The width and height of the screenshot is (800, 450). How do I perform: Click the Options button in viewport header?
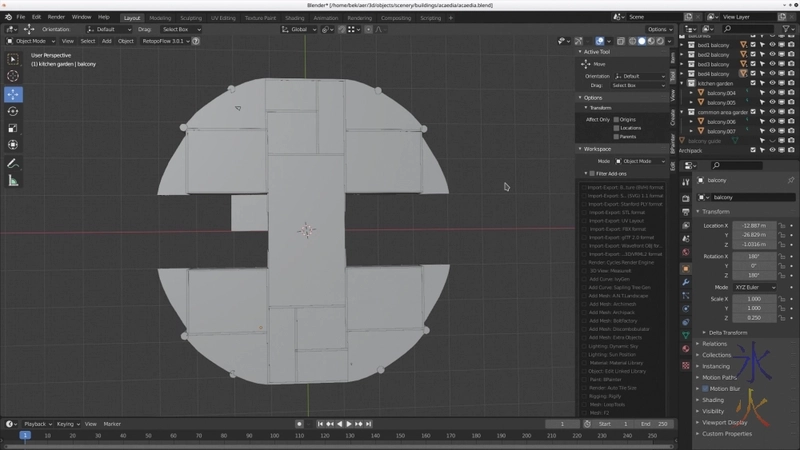[657, 29]
